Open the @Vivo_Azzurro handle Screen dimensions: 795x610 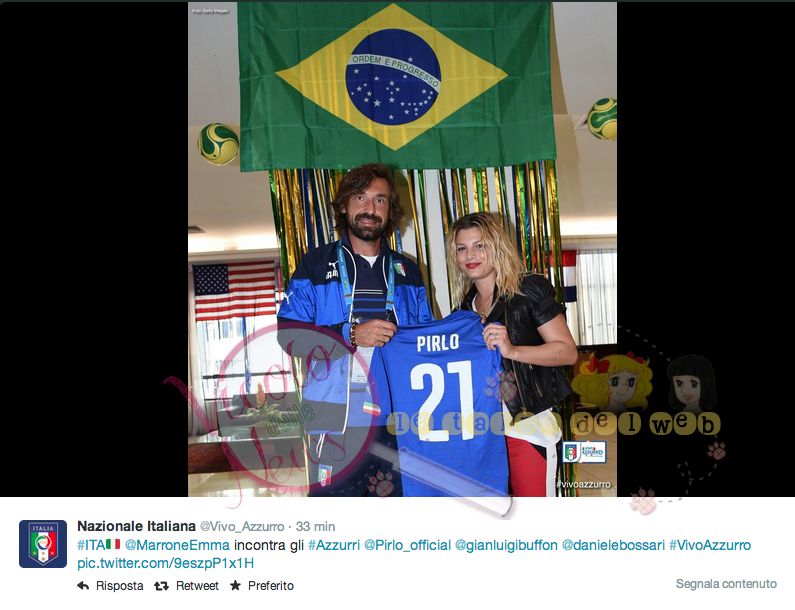pos(242,526)
